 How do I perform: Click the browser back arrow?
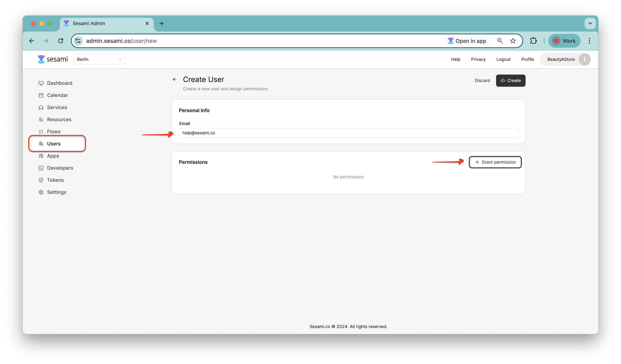coord(32,41)
